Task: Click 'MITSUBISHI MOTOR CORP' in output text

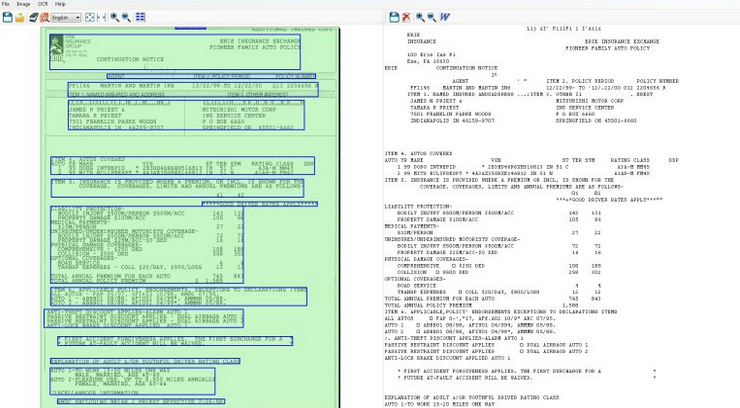Action: (x=589, y=101)
